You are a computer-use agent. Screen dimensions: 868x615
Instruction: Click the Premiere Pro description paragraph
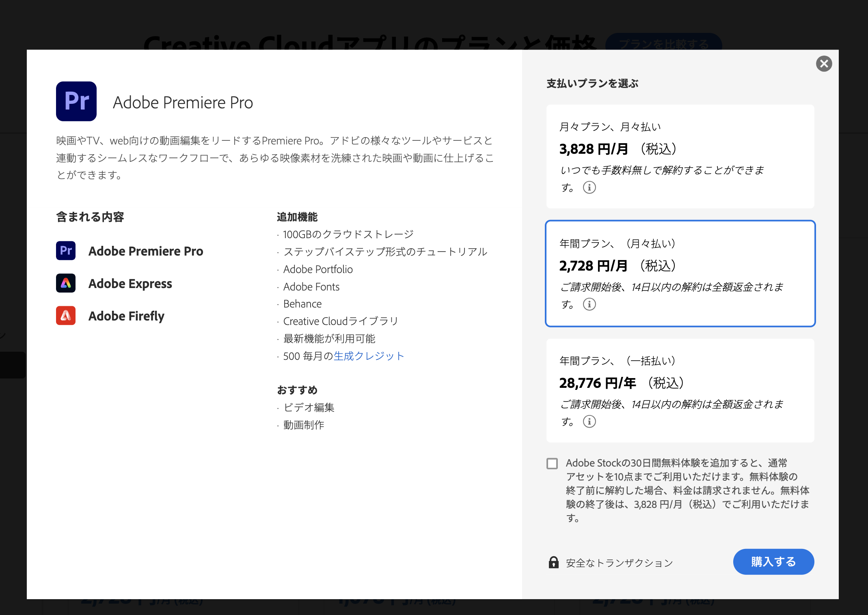[275, 158]
